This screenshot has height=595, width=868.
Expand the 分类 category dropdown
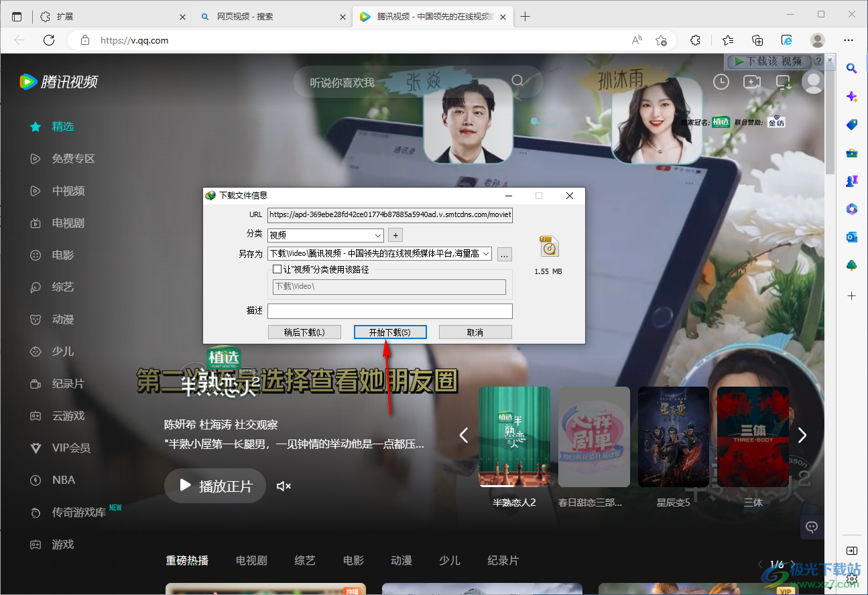[x=377, y=235]
